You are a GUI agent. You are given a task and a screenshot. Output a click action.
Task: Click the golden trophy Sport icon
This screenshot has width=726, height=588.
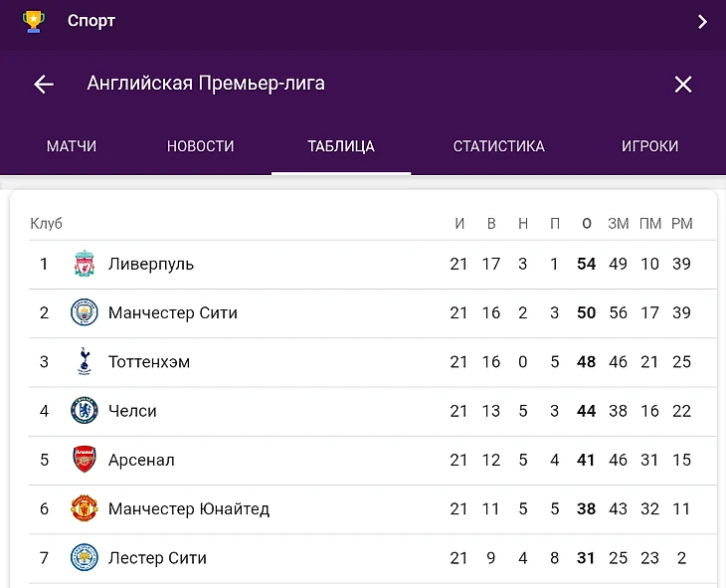[x=34, y=21]
